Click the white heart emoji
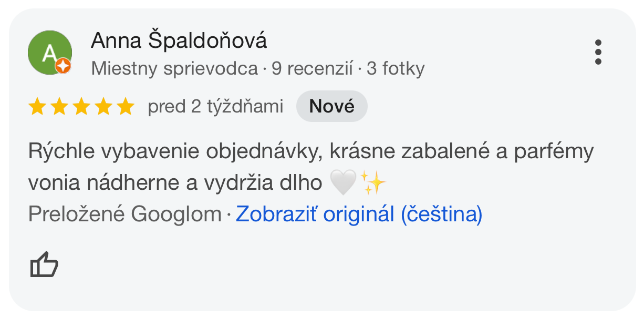The height and width of the screenshot is (317, 644). (342, 182)
